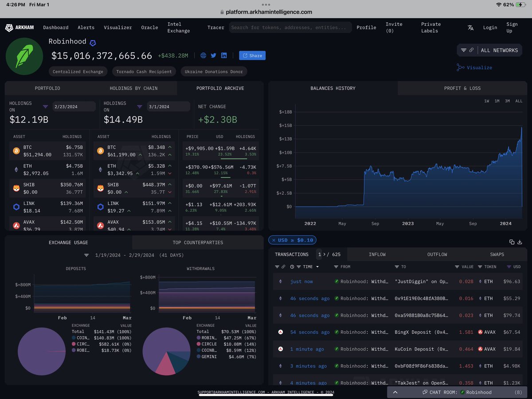This screenshot has width=532, height=399.
Task: Switch to Top Counterparties tab
Action: coord(198,242)
